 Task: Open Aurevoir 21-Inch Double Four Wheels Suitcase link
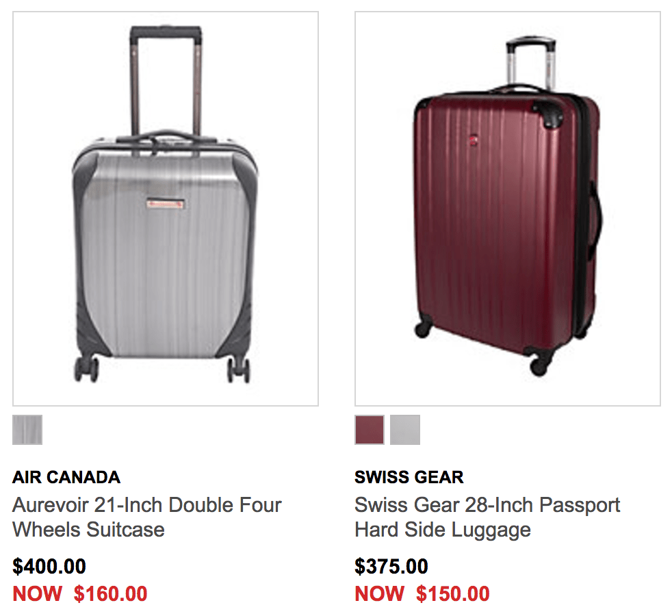tap(146, 517)
